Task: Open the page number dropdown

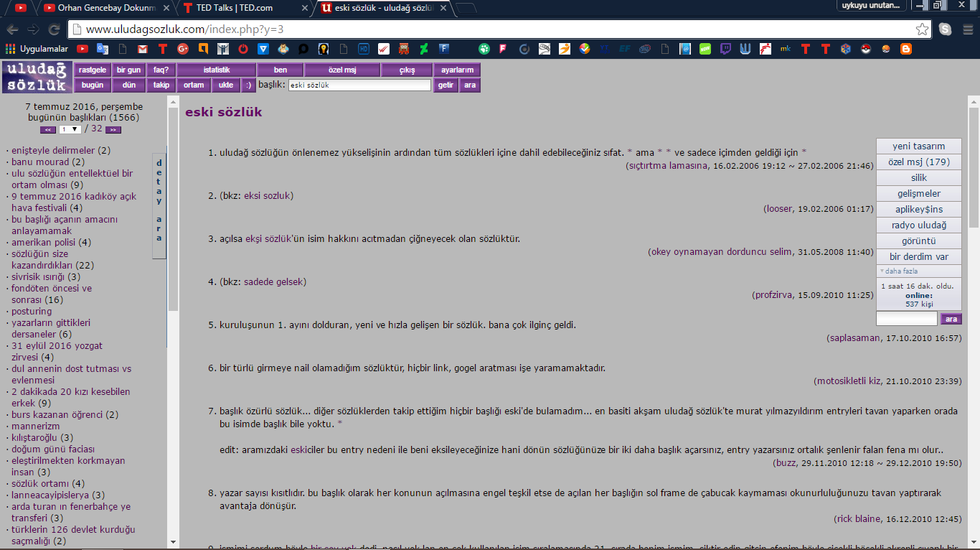Action: [x=70, y=129]
